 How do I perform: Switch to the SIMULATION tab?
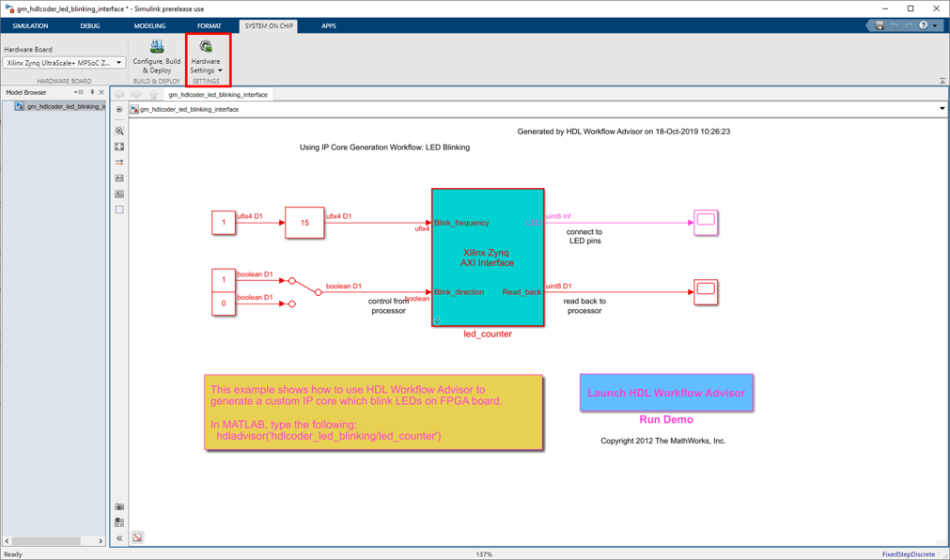30,26
